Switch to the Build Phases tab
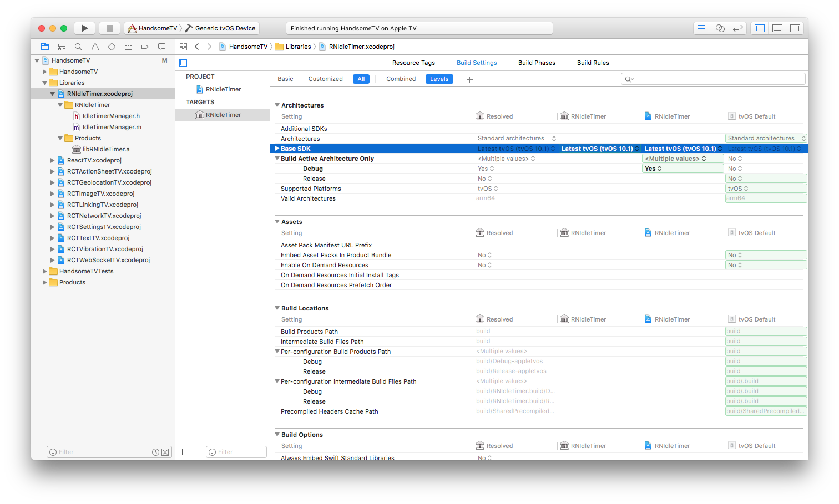839x504 pixels. point(537,63)
